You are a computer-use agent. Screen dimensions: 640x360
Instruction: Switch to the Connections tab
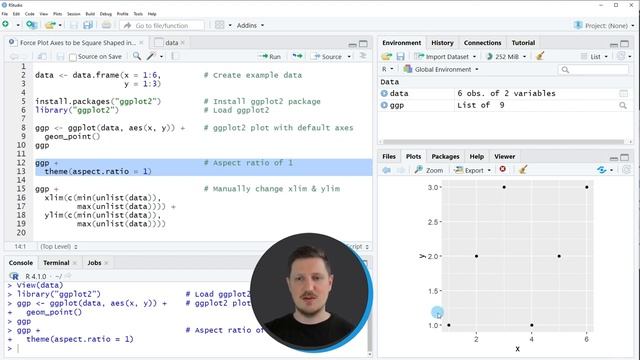(x=482, y=42)
